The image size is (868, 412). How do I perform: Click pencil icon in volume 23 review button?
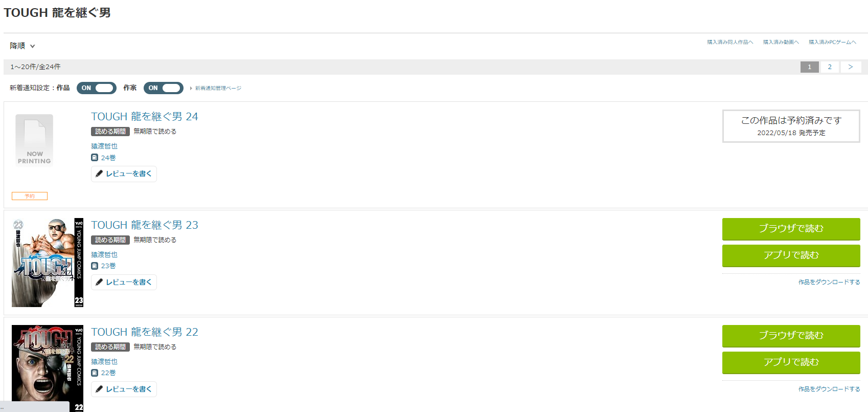(x=99, y=282)
